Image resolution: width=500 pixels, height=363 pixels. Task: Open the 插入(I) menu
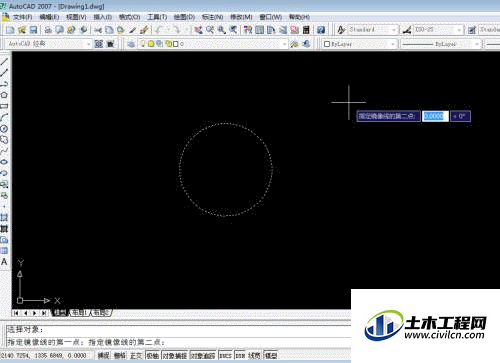pyautogui.click(x=103, y=17)
